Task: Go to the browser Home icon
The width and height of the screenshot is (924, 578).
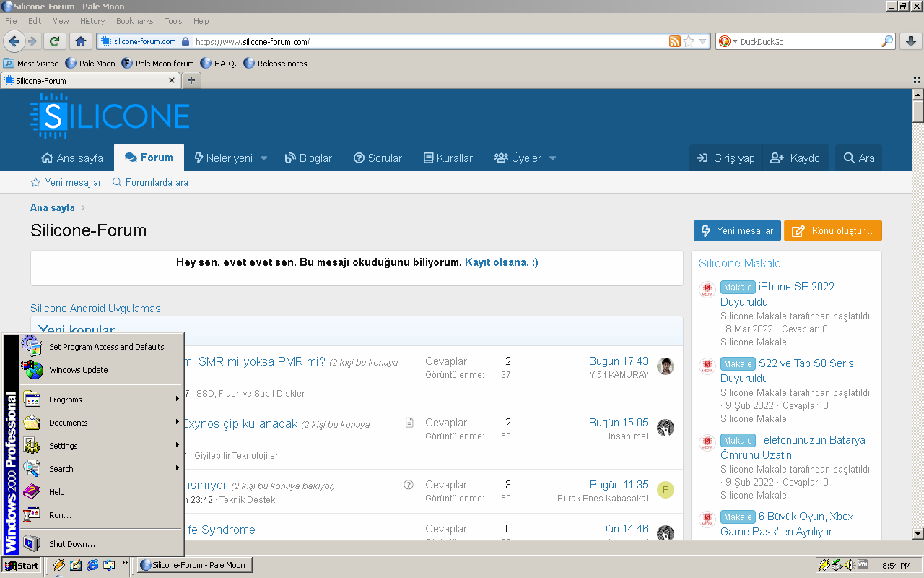Action: click(x=81, y=41)
